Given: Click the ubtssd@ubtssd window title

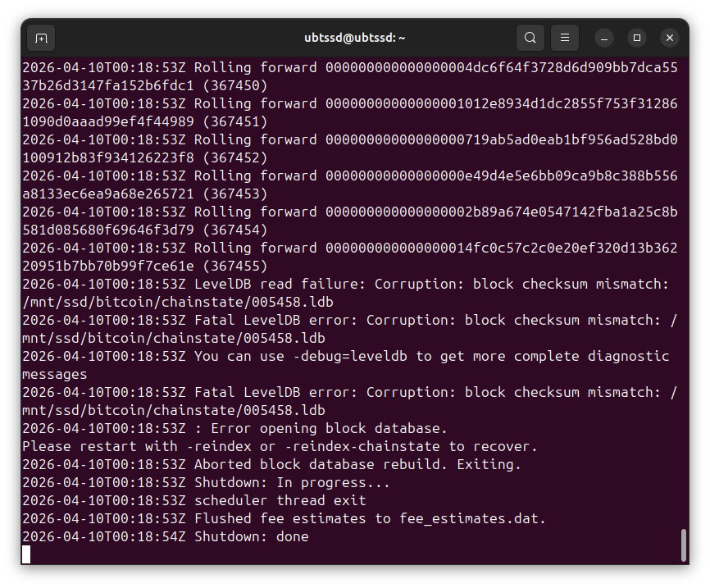Looking at the screenshot, I should coord(354,38).
